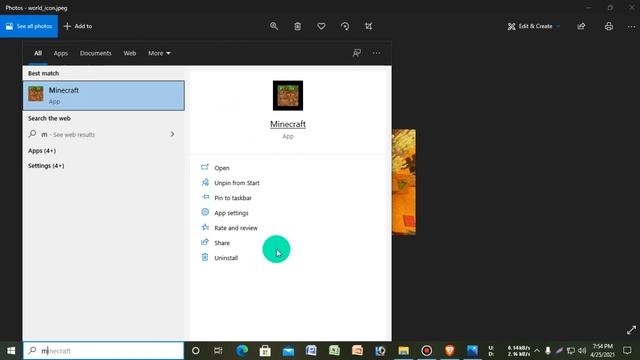Open Word from taskbar
Viewport: 640px width, 360px height.
tap(311, 351)
